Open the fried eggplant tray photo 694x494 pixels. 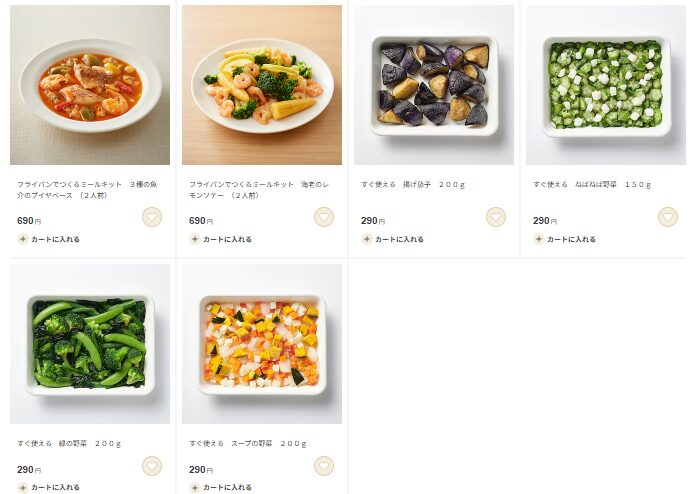(x=434, y=85)
